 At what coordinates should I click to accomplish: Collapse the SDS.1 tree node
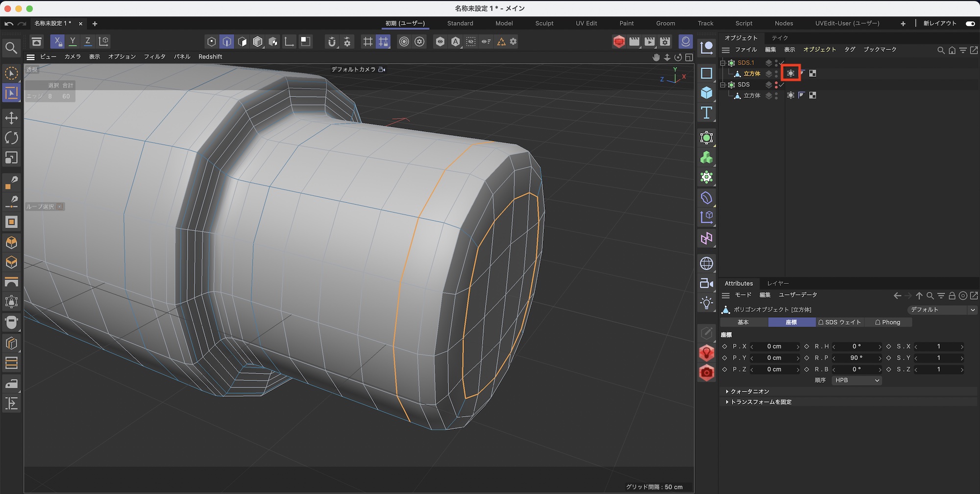[x=723, y=63]
